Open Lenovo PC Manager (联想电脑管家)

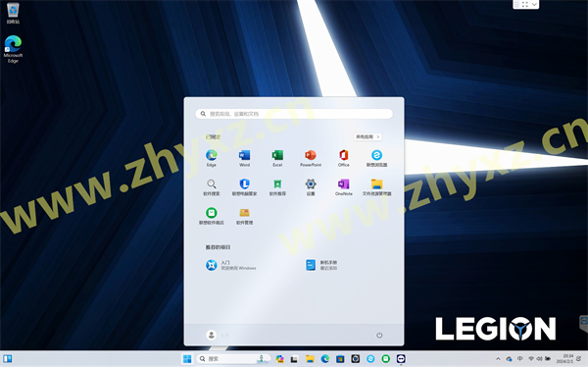coord(244,187)
